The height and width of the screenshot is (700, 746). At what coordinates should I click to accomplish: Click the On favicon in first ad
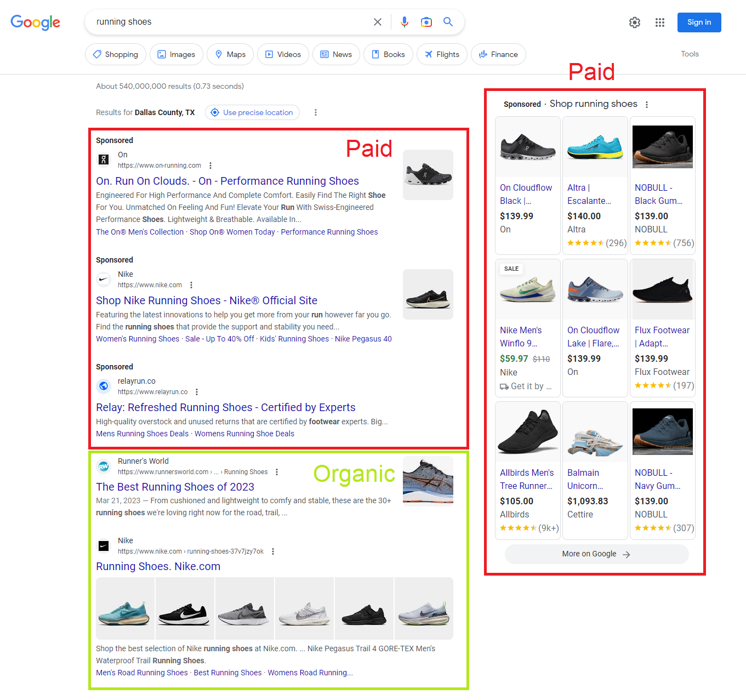(104, 160)
